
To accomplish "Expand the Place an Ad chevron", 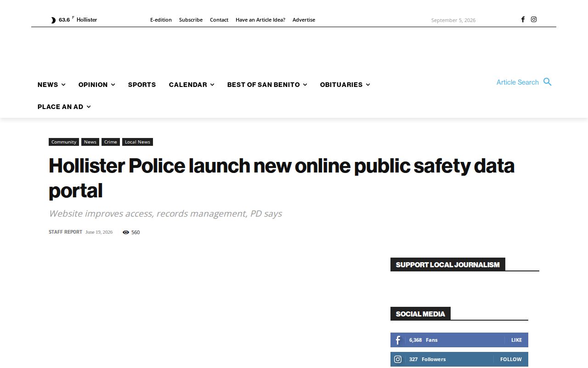I will 89,107.
